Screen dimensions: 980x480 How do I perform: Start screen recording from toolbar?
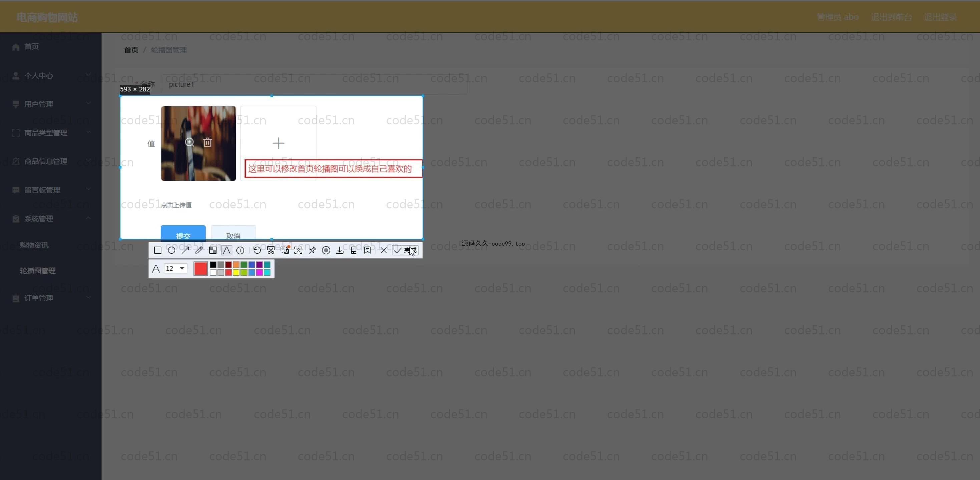(326, 250)
